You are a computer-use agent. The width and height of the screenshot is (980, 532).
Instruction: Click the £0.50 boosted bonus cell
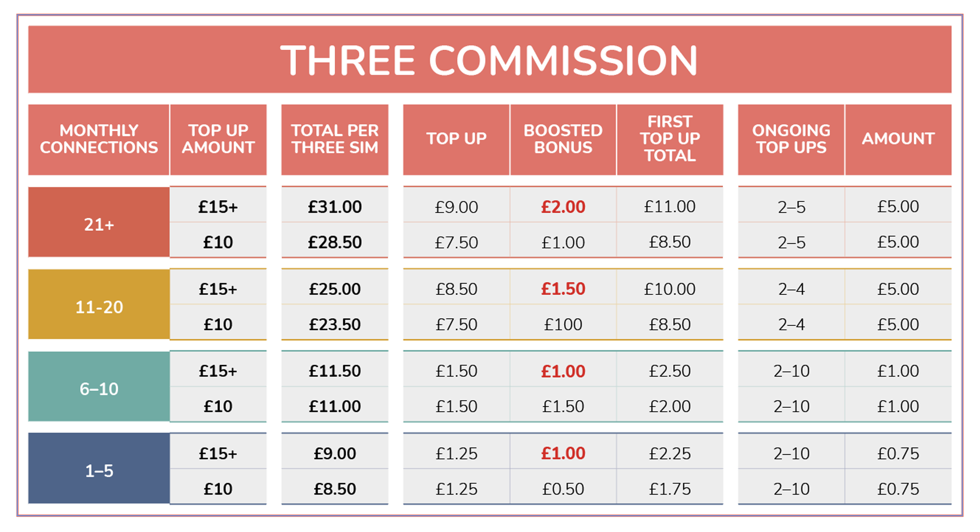point(563,489)
